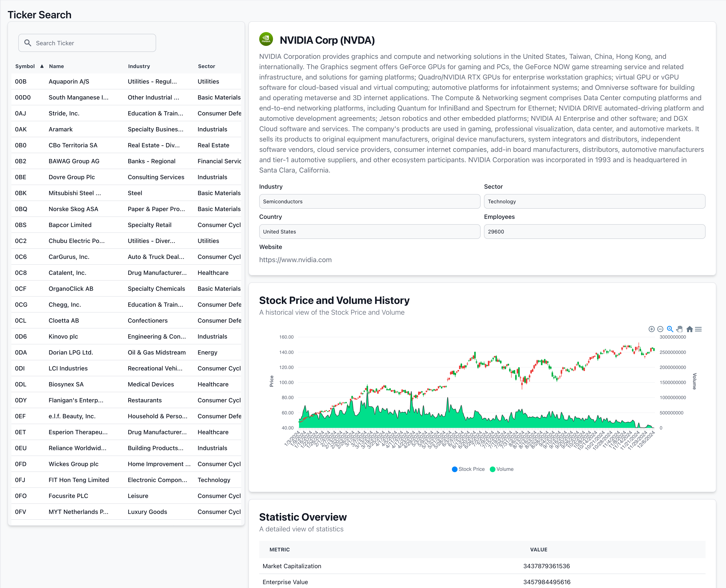Select the OrganoClick AB row
726x588 pixels.
pos(126,288)
